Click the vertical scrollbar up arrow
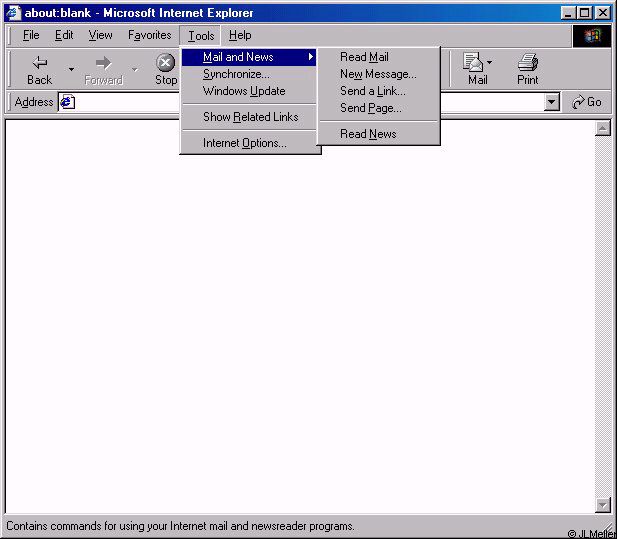The height and width of the screenshot is (539, 617). pos(603,128)
